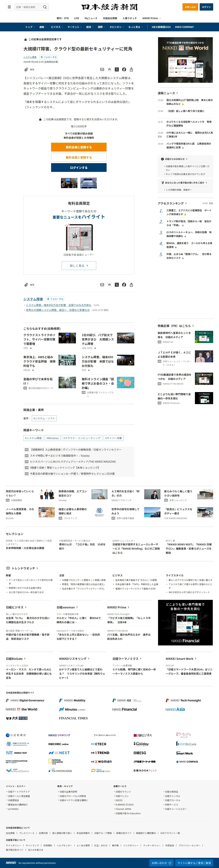Open 特集記事（PR）はこちら link
This screenshot has width=219, height=868.
pyautogui.click(x=176, y=326)
